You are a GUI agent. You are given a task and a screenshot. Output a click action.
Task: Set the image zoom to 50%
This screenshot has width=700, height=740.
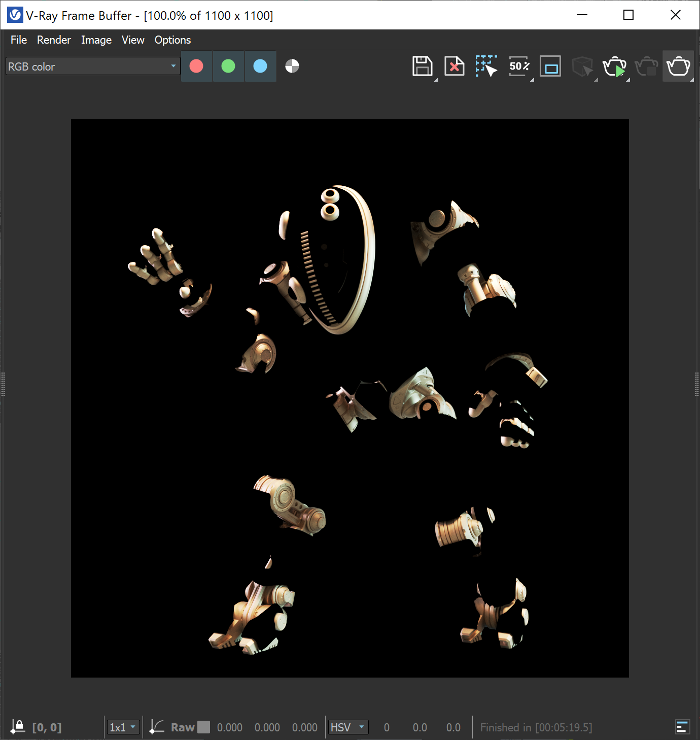tap(518, 66)
